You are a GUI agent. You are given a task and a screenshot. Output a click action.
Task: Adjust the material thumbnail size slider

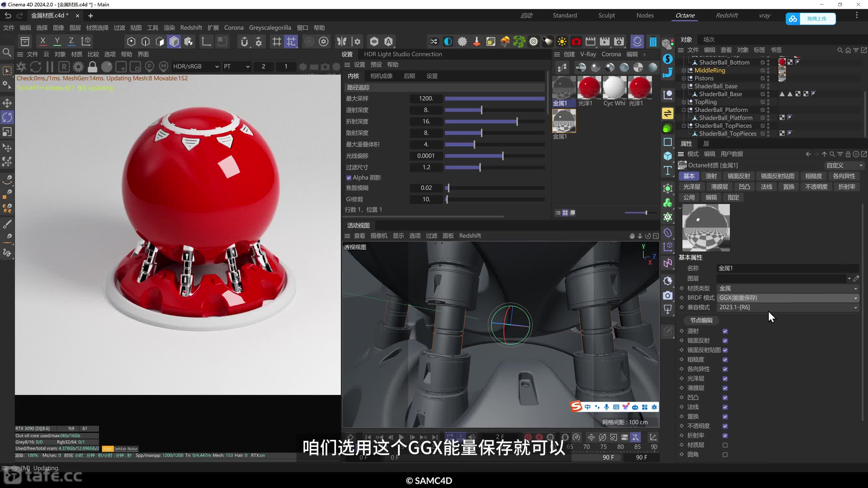640,213
